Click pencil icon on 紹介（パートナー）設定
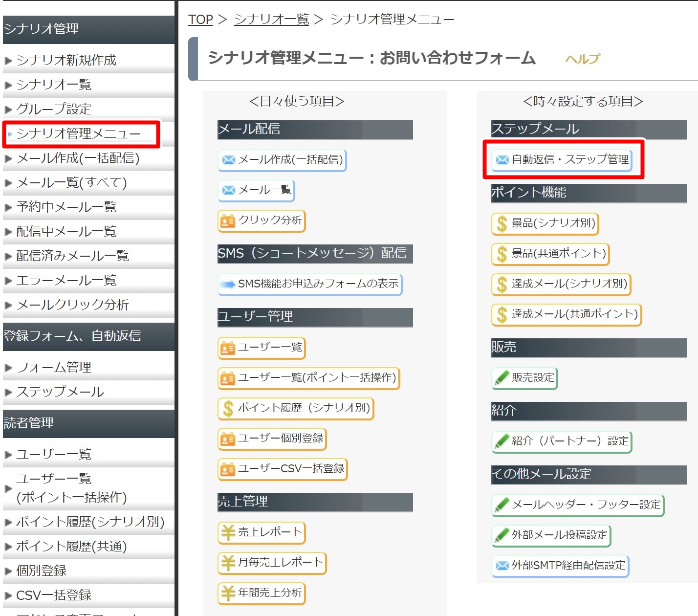 point(502,441)
